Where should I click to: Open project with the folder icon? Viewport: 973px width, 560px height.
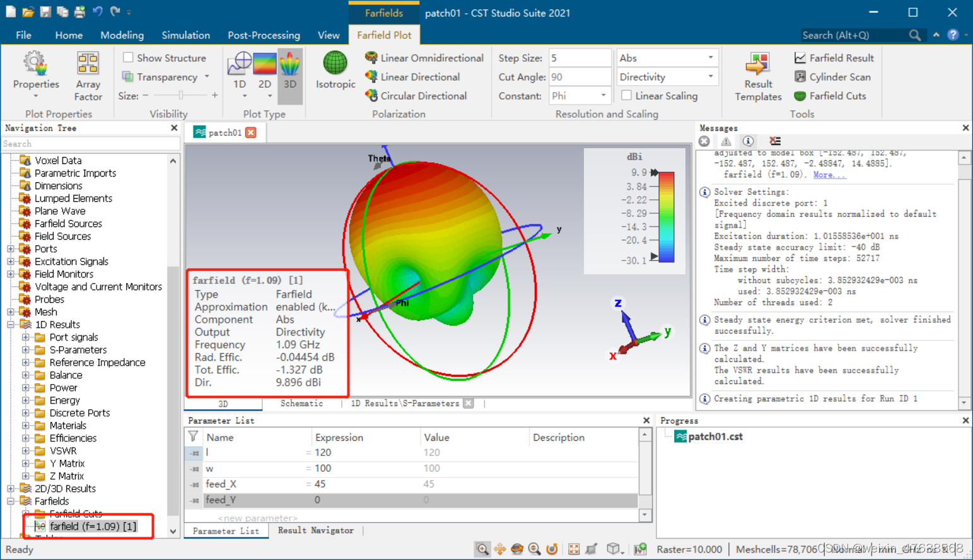point(28,12)
